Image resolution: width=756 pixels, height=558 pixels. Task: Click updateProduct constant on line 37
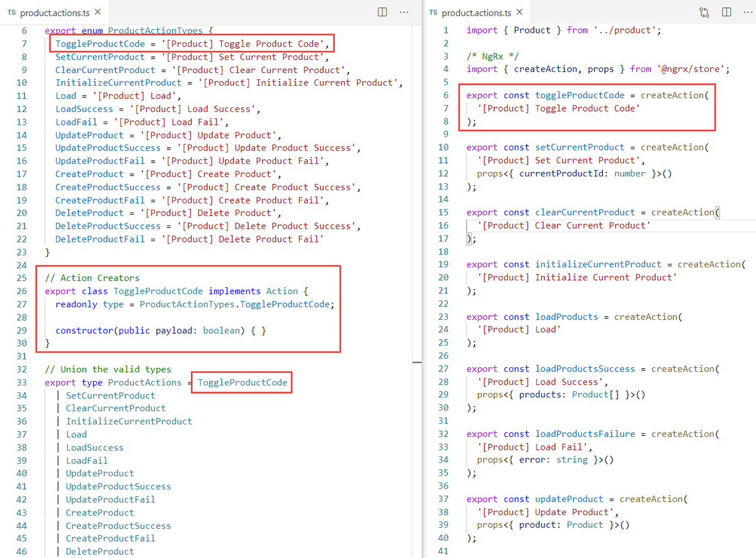[x=570, y=499]
